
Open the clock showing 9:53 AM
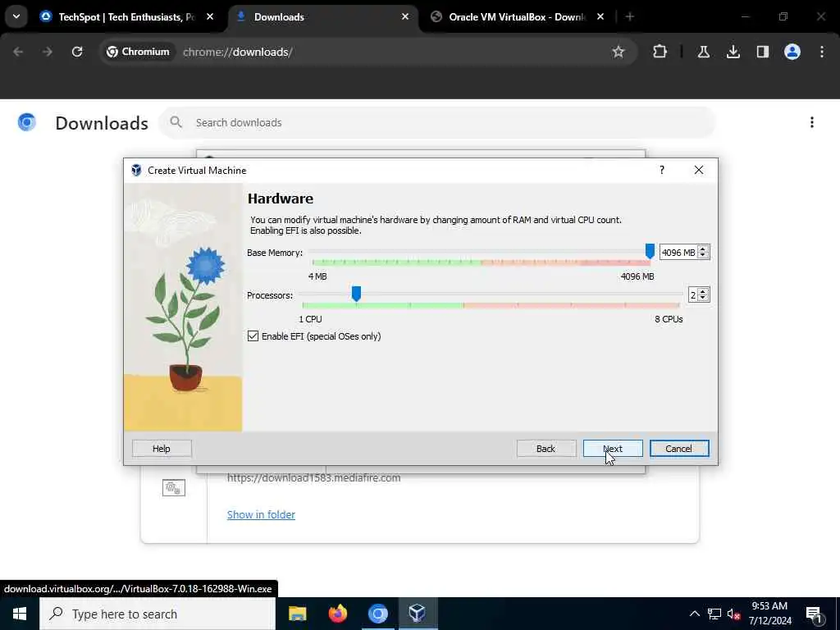pos(769,614)
